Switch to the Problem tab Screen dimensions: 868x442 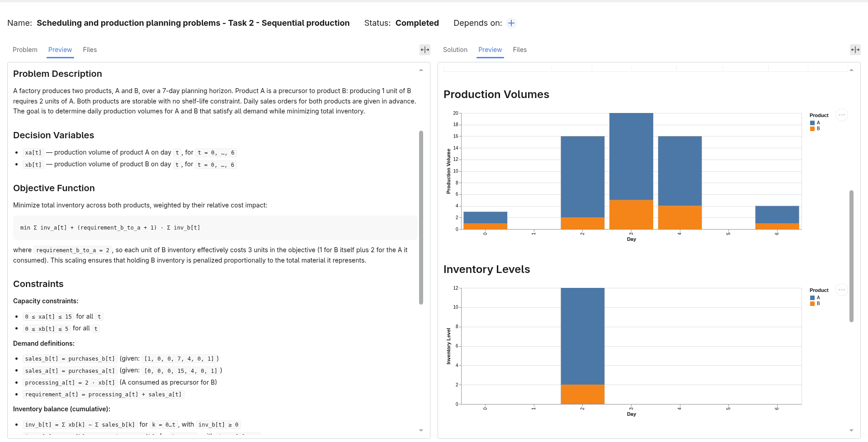(x=25, y=50)
